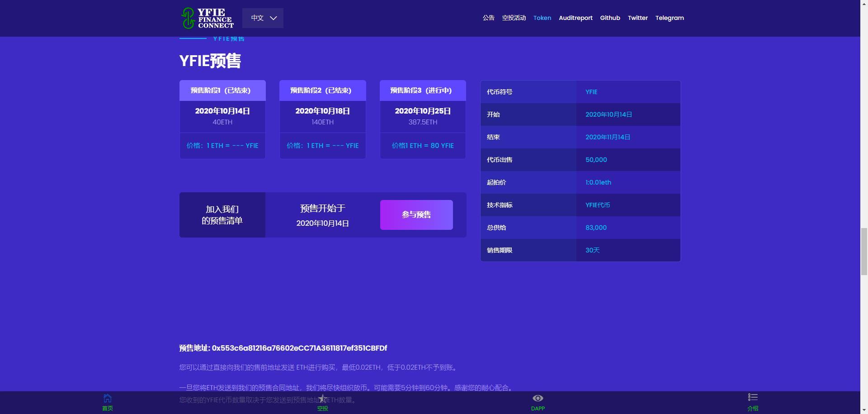Click the YFIE Finance Connect logo
868x414 pixels.
[x=206, y=18]
